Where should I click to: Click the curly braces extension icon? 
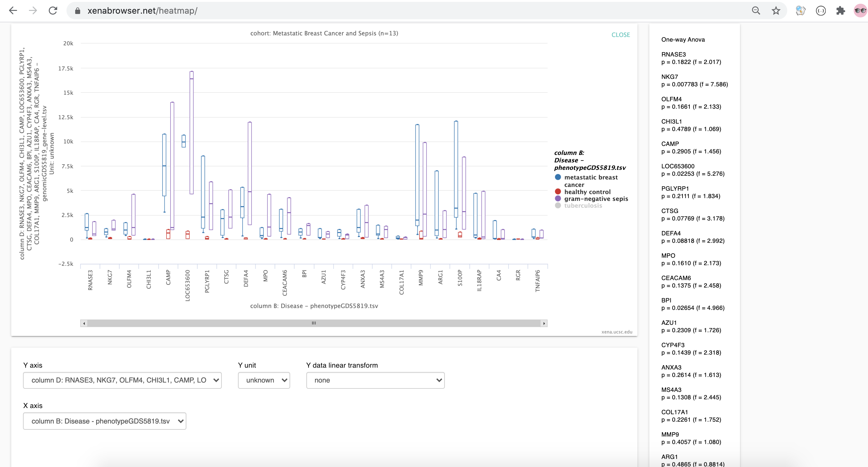point(821,11)
